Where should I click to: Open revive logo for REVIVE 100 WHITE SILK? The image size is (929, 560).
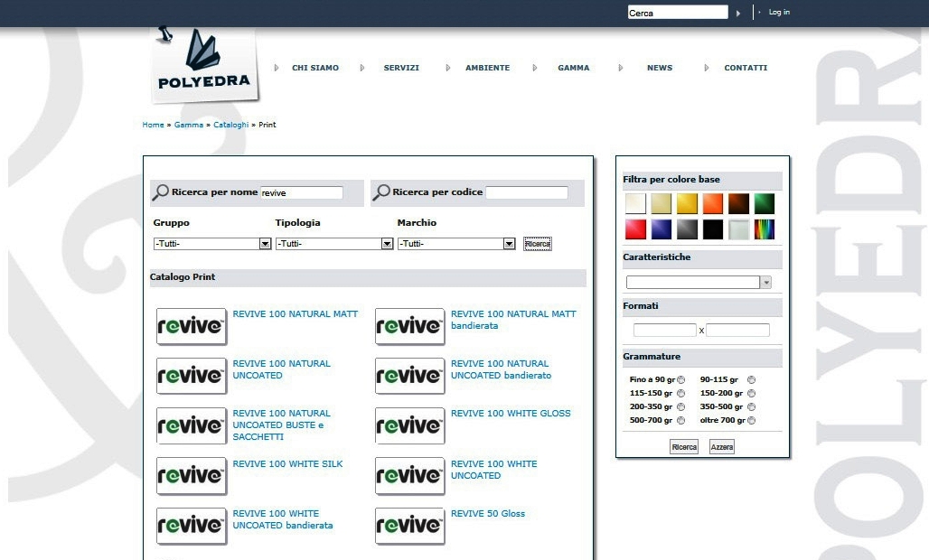pyautogui.click(x=192, y=476)
